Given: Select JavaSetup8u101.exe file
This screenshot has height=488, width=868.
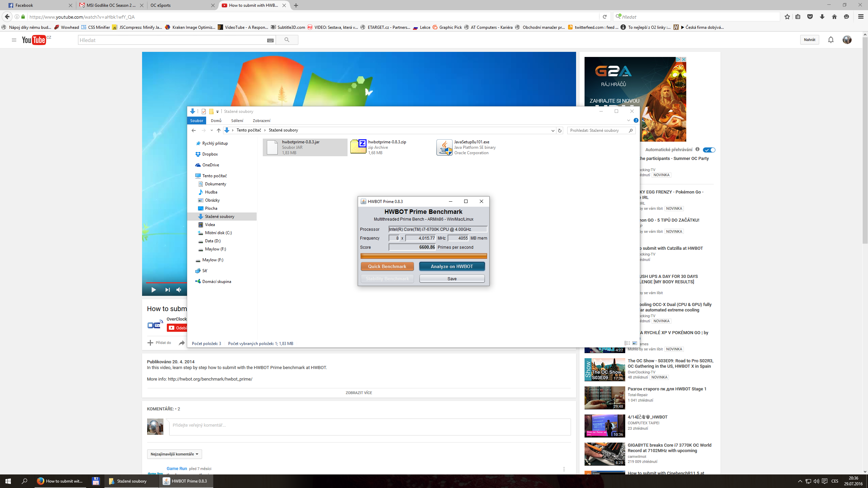Looking at the screenshot, I should (477, 147).
